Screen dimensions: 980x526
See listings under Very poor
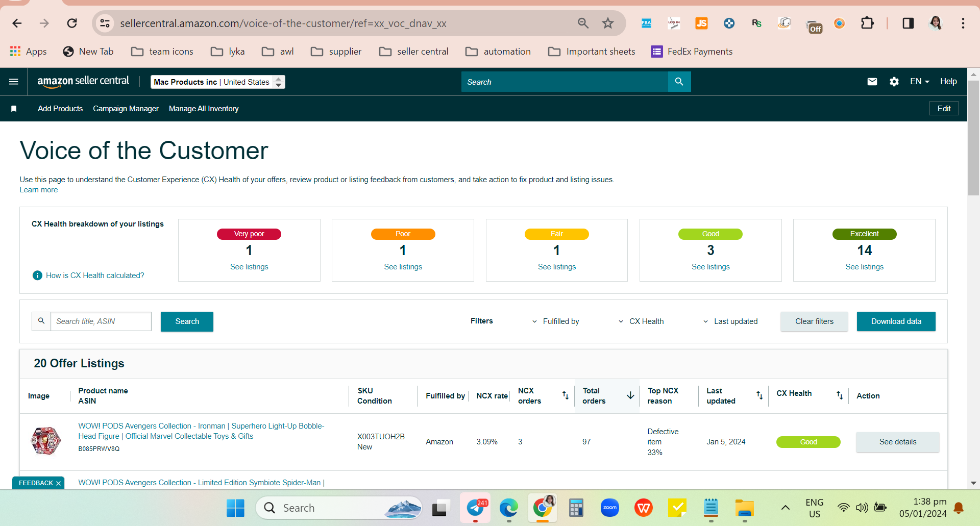(x=249, y=267)
